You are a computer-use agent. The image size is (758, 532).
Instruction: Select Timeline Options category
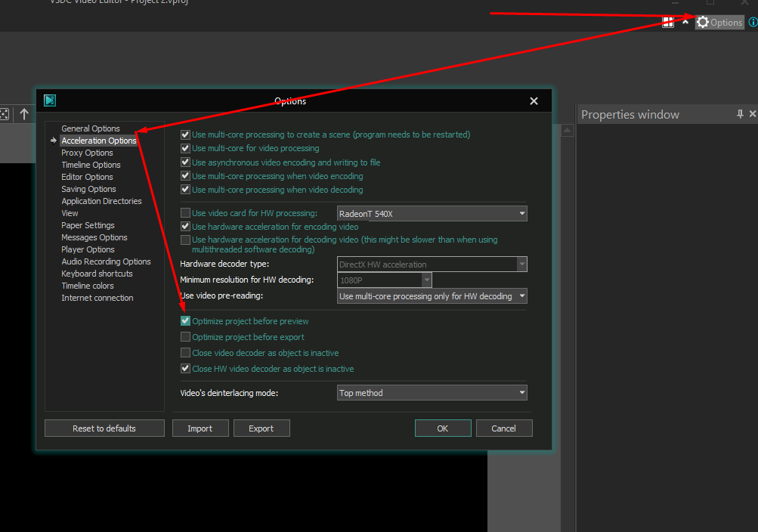coord(91,165)
